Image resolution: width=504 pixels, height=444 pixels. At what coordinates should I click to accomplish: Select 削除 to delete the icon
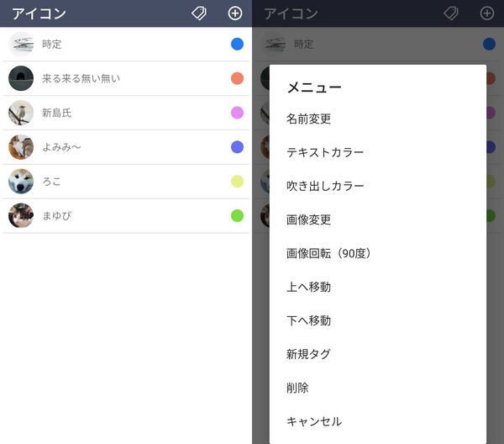tap(297, 388)
